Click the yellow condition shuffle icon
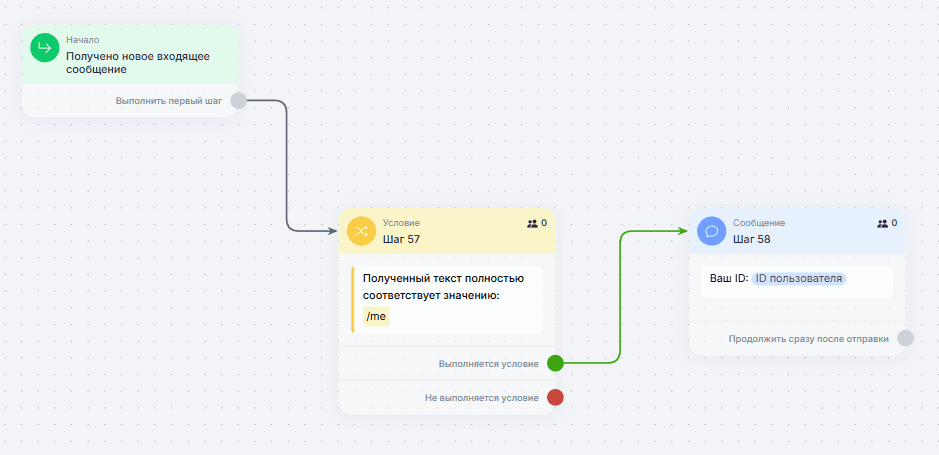 coord(361,231)
